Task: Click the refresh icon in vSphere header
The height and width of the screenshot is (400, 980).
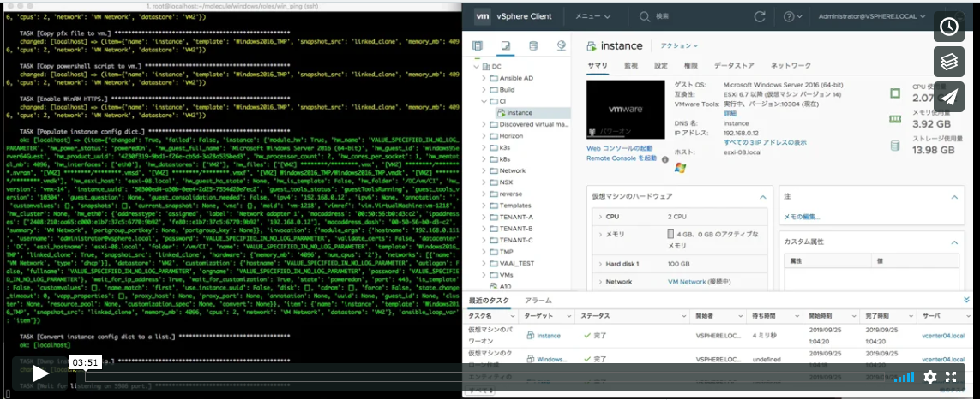Action: pyautogui.click(x=760, y=16)
